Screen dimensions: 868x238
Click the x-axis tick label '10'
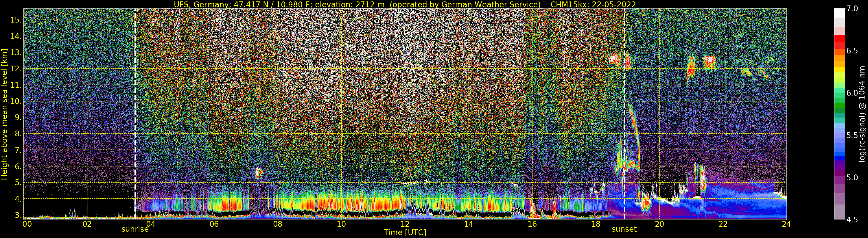(x=341, y=224)
